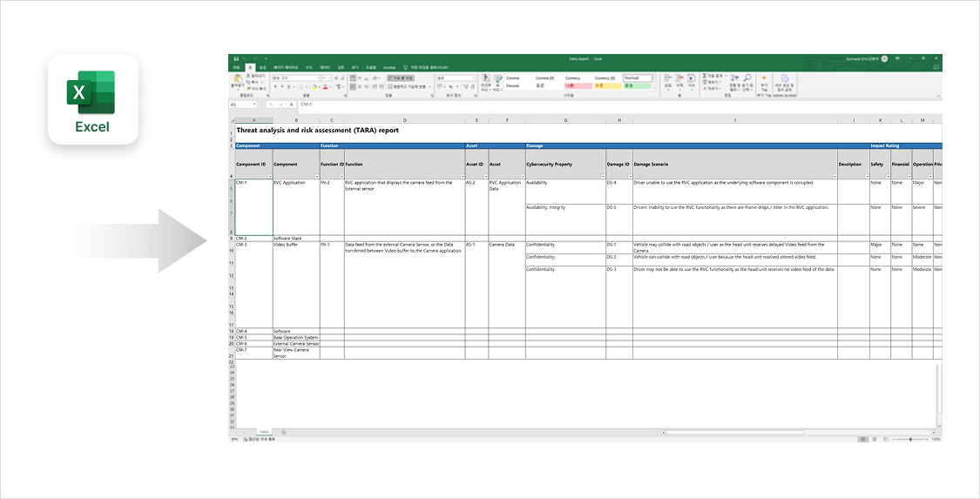
Task: Click the Comma cell style
Action: click(513, 78)
